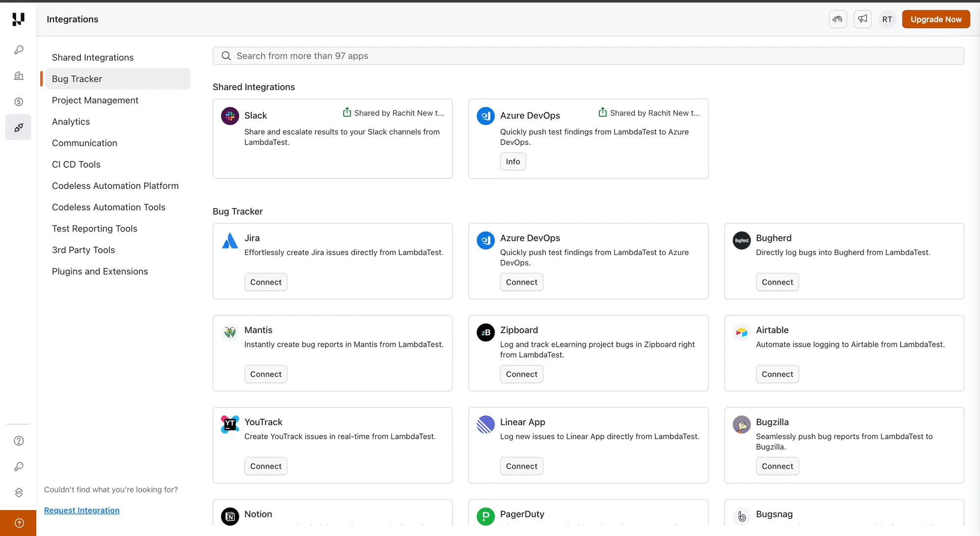Select Bug Tracker category
980x536 pixels.
click(118, 79)
